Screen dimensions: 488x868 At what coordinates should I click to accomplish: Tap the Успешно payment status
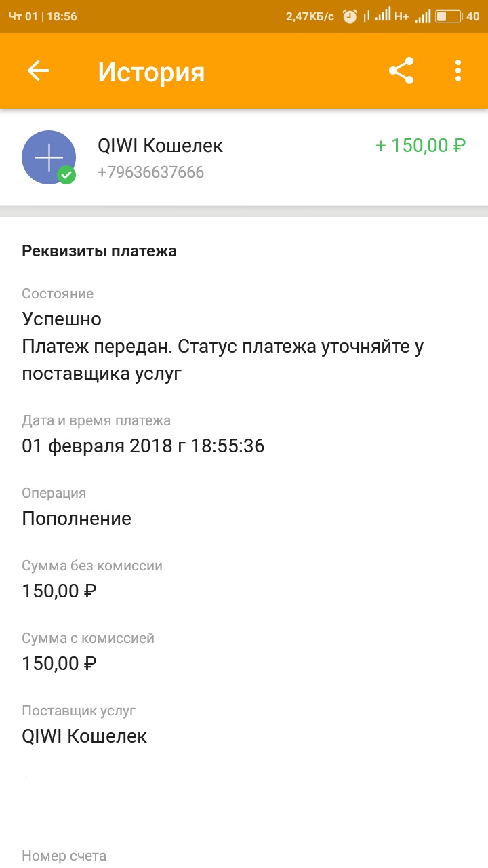point(62,319)
